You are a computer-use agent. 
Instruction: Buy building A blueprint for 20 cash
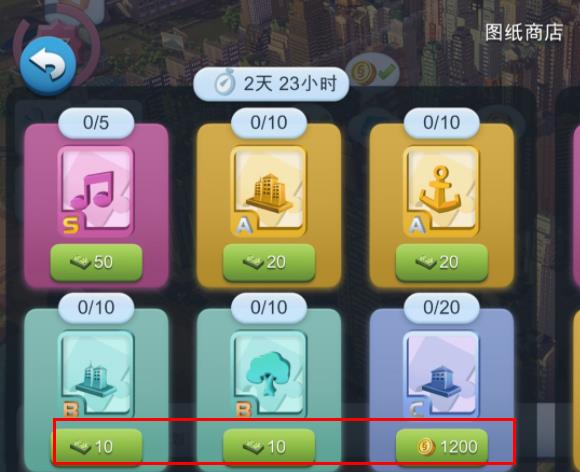pyautogui.click(x=269, y=262)
